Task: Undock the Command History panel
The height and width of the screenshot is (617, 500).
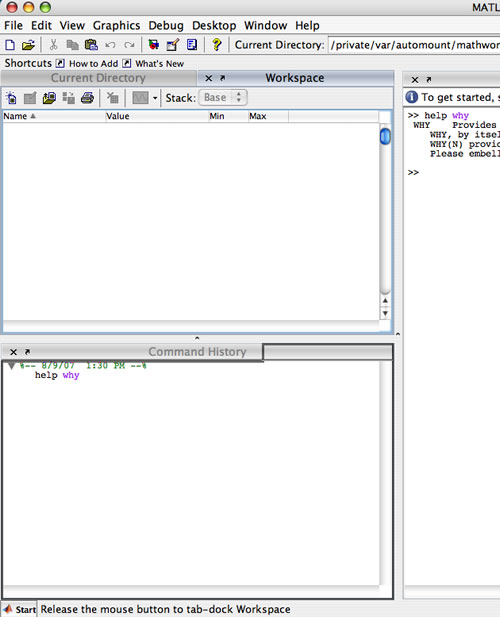Action: (x=28, y=352)
